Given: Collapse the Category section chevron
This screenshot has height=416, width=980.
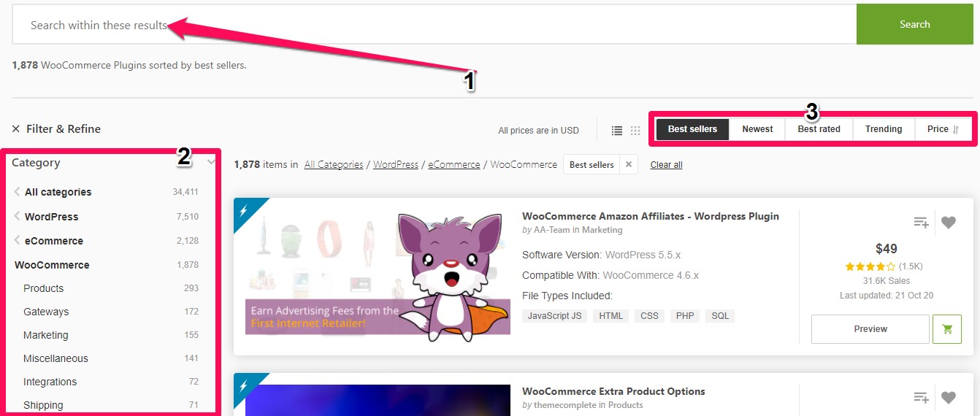Looking at the screenshot, I should (211, 162).
